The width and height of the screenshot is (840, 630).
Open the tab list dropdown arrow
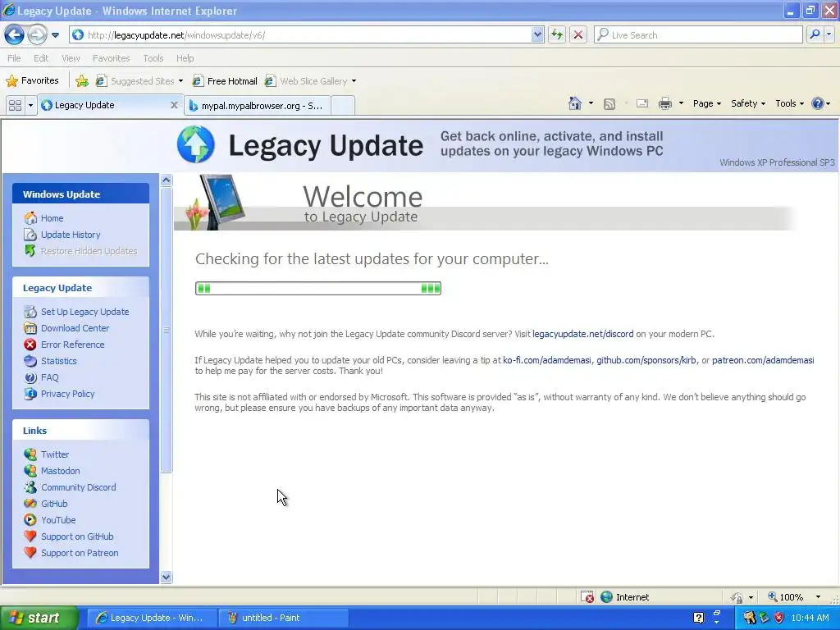click(x=30, y=105)
